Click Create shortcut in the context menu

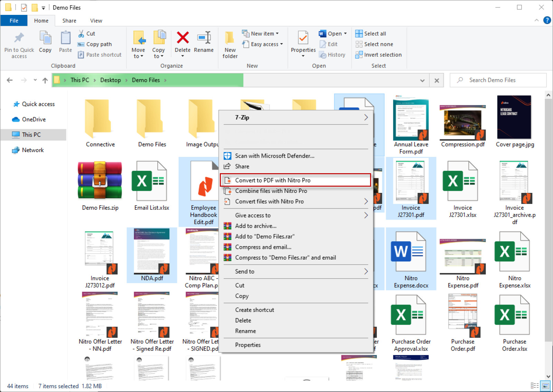254,309
